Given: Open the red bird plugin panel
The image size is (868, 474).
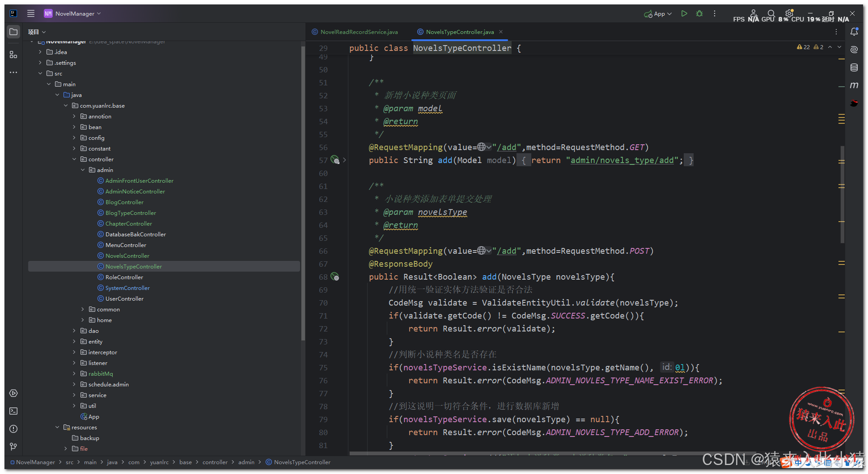Looking at the screenshot, I should coord(854,103).
